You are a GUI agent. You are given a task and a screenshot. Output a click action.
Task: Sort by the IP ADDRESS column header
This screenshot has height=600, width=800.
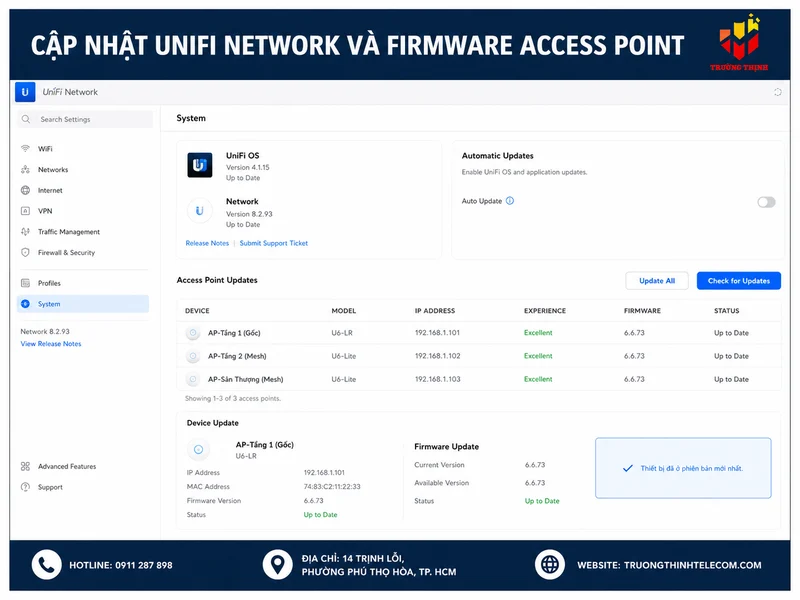coord(435,311)
